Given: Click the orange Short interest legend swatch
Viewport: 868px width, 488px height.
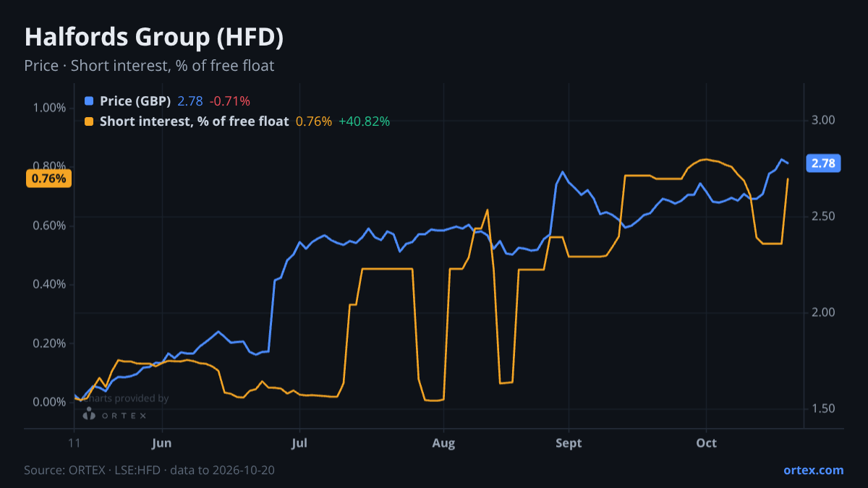Looking at the screenshot, I should (89, 121).
